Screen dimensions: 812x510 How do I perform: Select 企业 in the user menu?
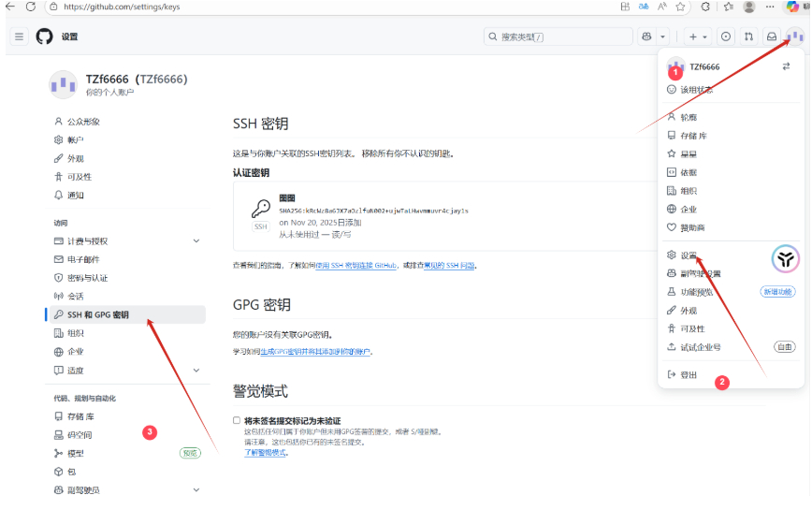pyautogui.click(x=731, y=210)
